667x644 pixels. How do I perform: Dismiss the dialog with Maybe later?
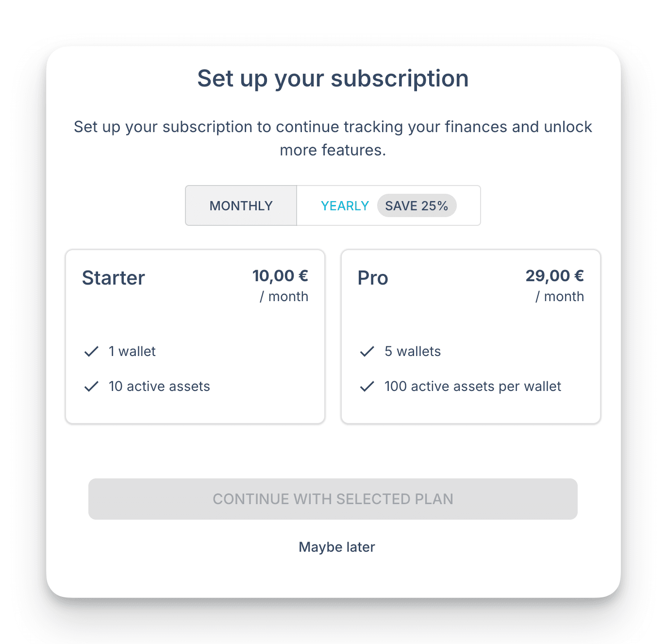pos(337,547)
